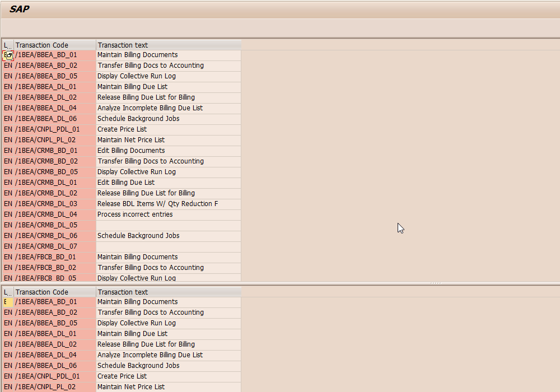Select /1BEA/BBEA_DL_04 code in upper table
Viewport: 560px width, 392px height.
click(55, 108)
